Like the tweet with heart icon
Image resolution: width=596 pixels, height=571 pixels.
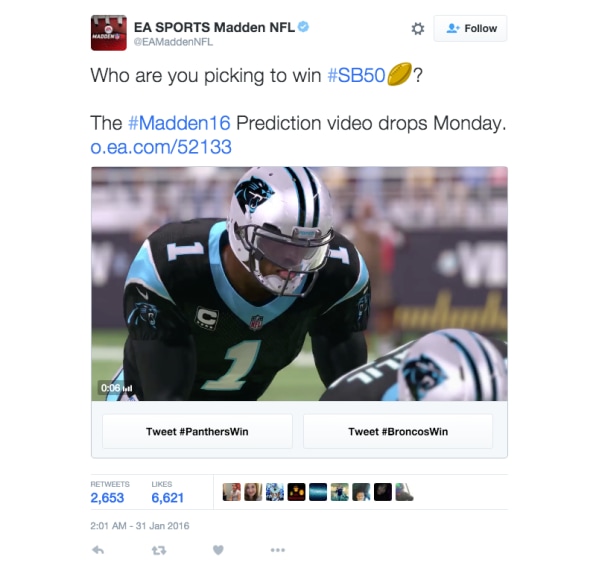(218, 550)
